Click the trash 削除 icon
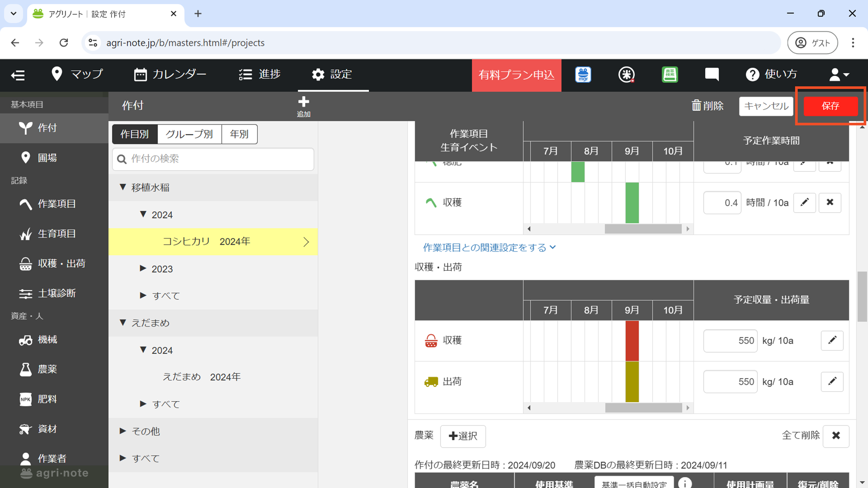 (696, 105)
